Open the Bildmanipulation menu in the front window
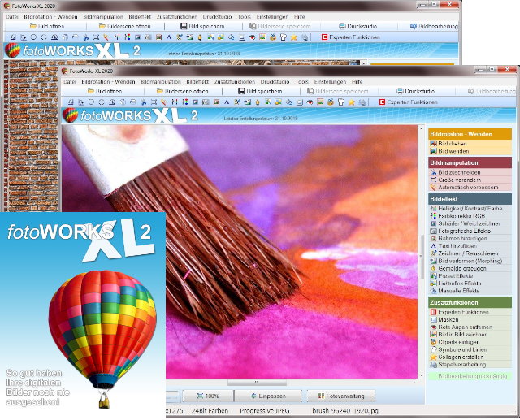The height and width of the screenshot is (420, 520). [161, 82]
